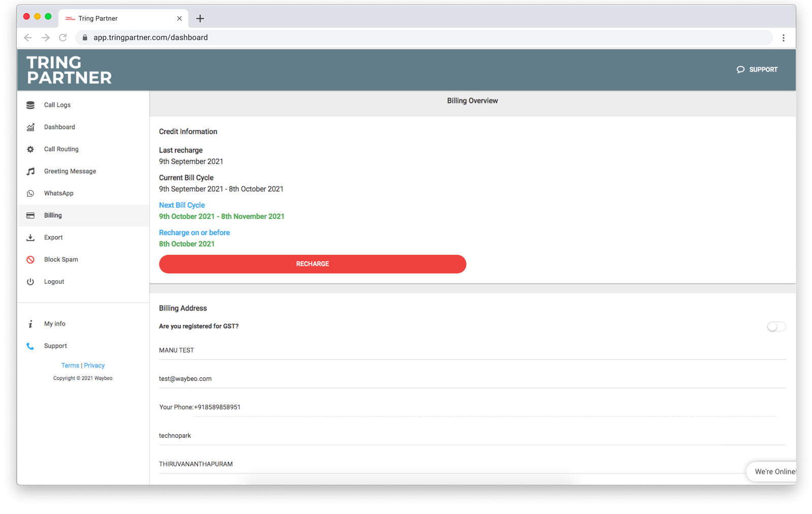This screenshot has width=812, height=514.
Task: Click the MANU TEST name field
Action: (472, 351)
